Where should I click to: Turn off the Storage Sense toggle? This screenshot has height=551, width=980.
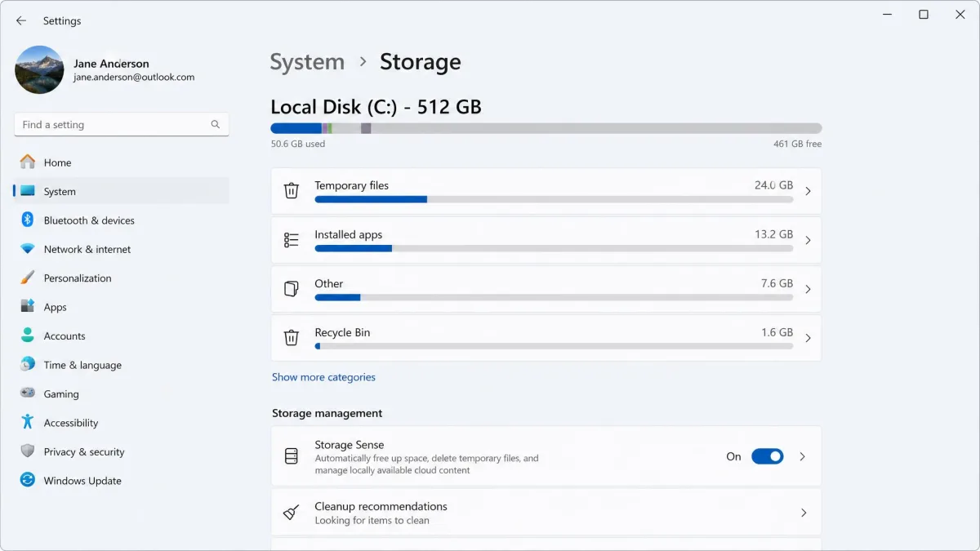tap(767, 456)
